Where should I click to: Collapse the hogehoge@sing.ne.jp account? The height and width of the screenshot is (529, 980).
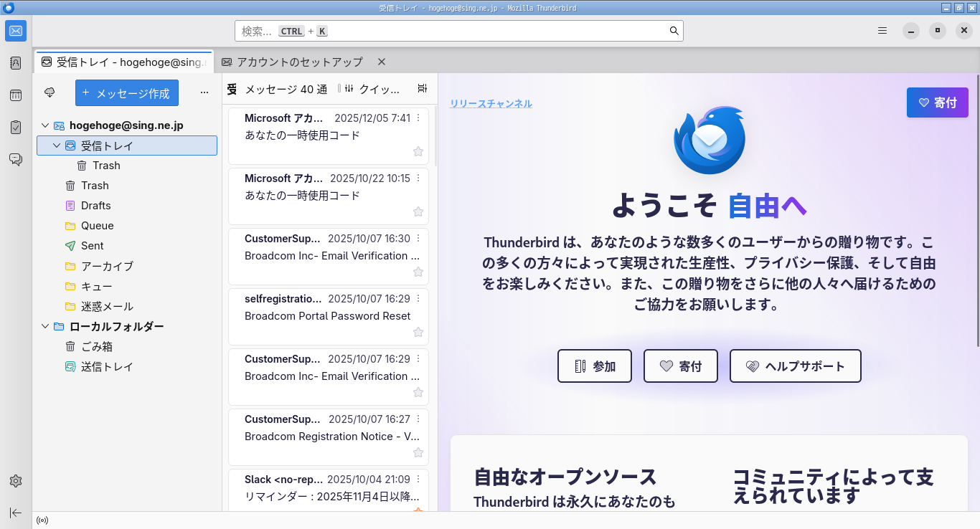pos(44,125)
